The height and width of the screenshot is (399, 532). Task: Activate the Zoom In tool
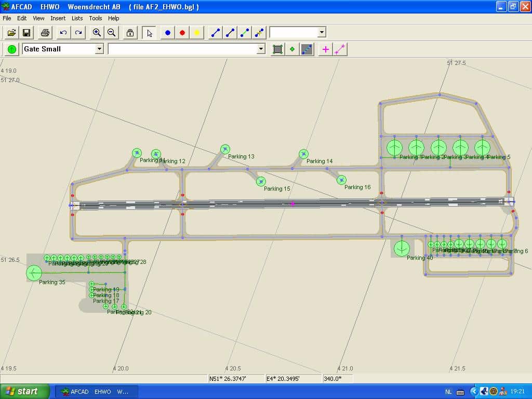coord(96,32)
